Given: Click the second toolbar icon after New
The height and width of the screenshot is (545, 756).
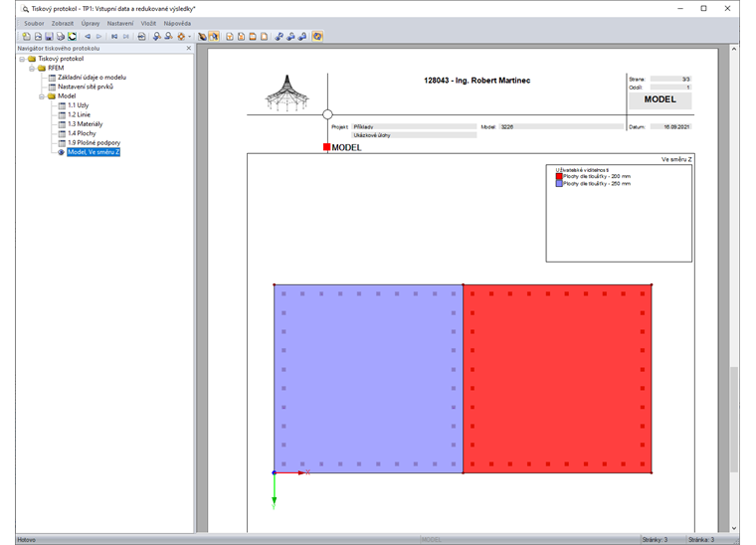Looking at the screenshot, I should (x=38, y=36).
